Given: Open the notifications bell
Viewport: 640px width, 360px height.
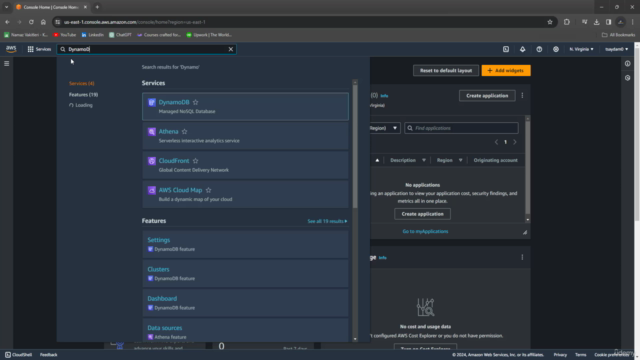Looking at the screenshot, I should pyautogui.click(x=522, y=49).
